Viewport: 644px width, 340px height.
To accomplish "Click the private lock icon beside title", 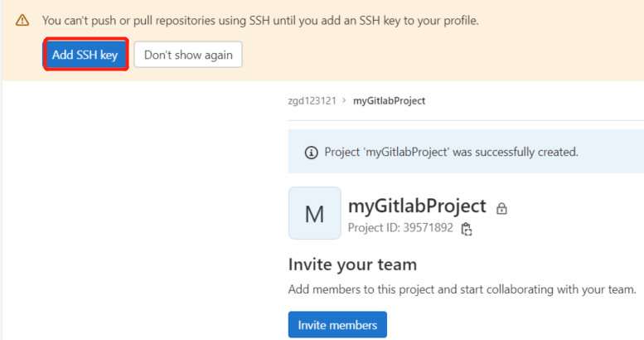I will coord(501,208).
